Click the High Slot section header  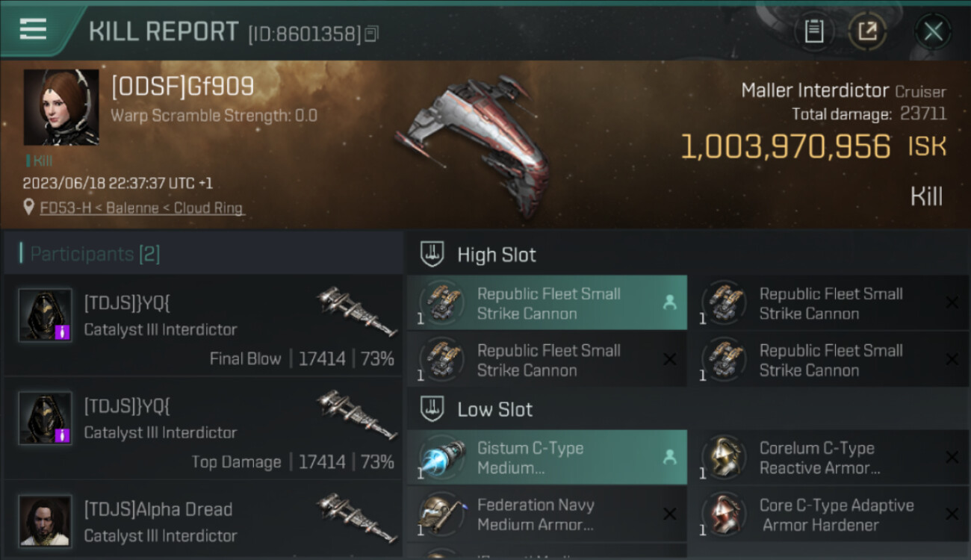496,255
